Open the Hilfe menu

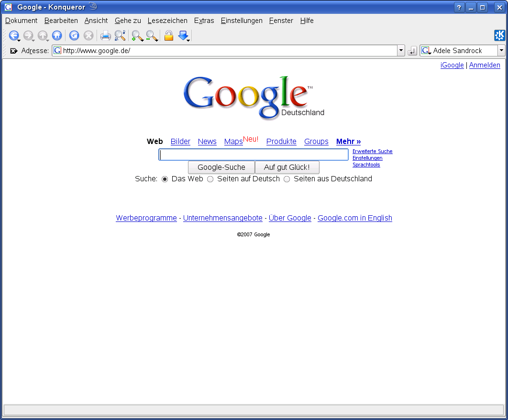click(x=307, y=21)
